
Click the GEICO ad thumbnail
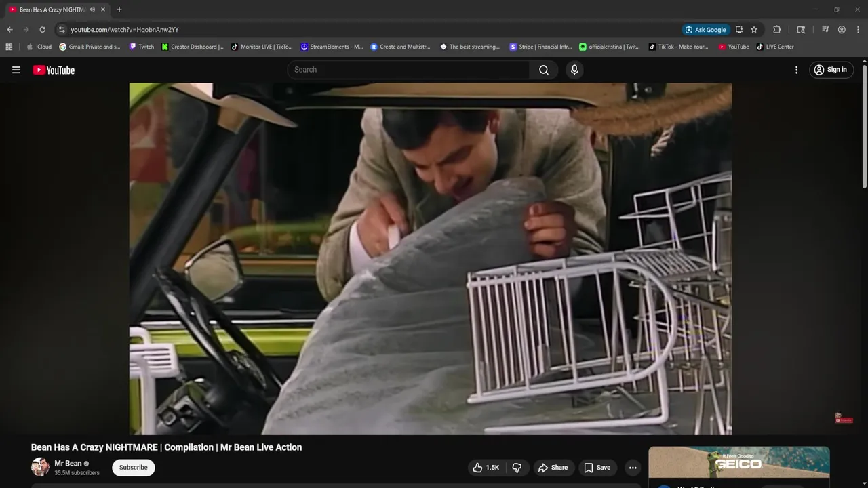click(x=739, y=462)
